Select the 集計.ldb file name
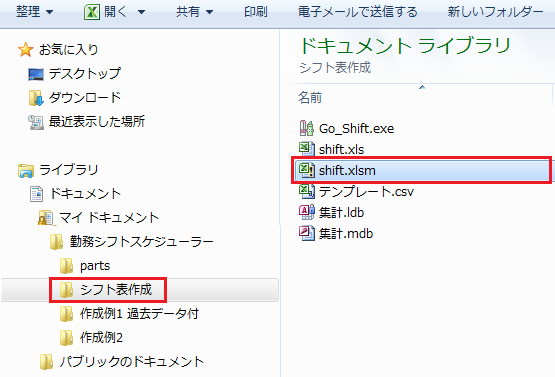 (342, 212)
